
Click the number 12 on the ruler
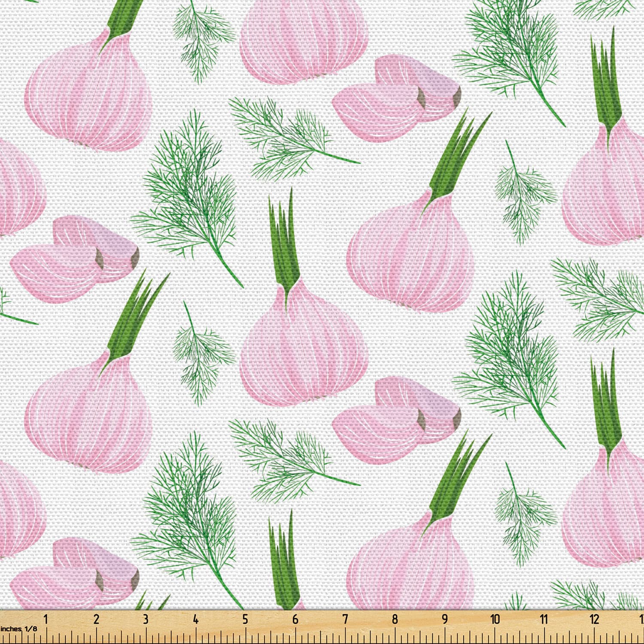(x=594, y=619)
